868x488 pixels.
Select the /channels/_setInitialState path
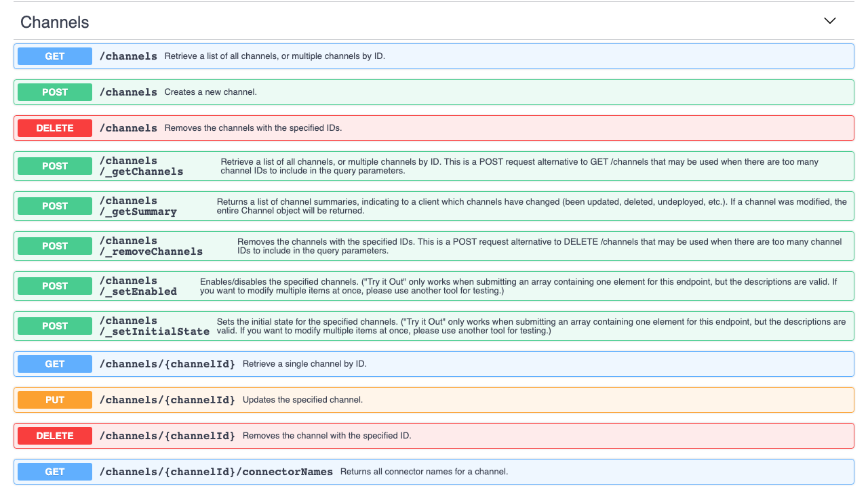(x=155, y=326)
